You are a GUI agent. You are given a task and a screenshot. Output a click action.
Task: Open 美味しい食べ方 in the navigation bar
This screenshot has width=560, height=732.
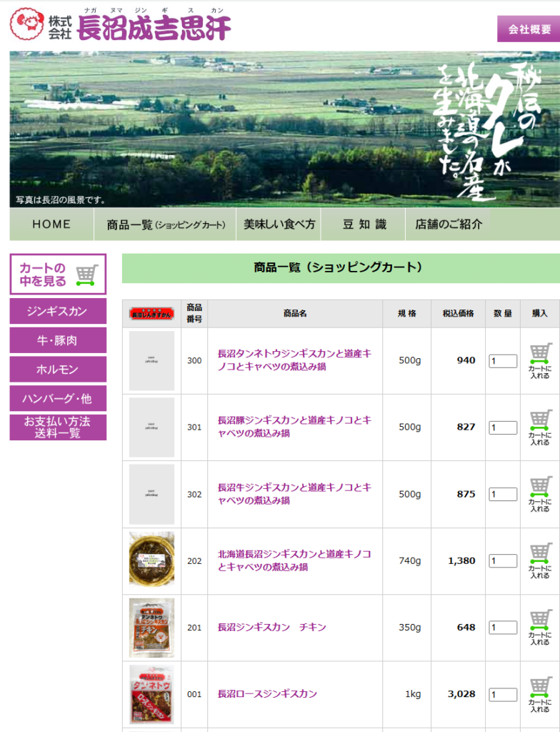(x=279, y=224)
